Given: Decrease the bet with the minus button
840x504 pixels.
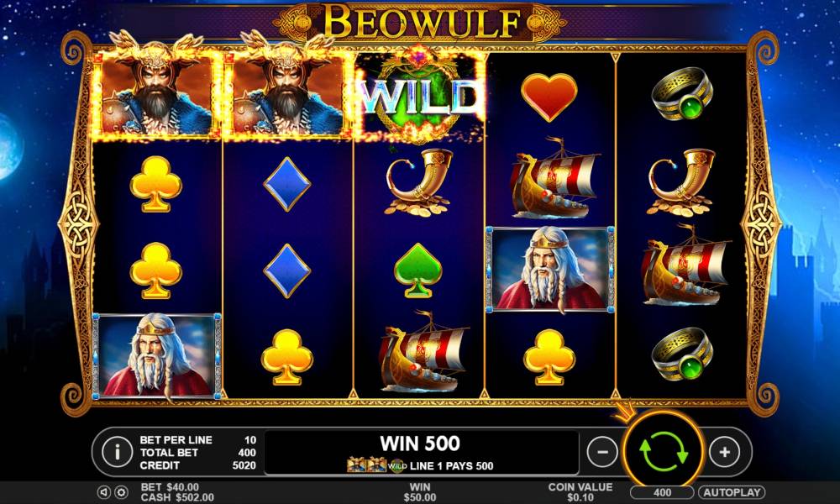Looking at the screenshot, I should [602, 452].
